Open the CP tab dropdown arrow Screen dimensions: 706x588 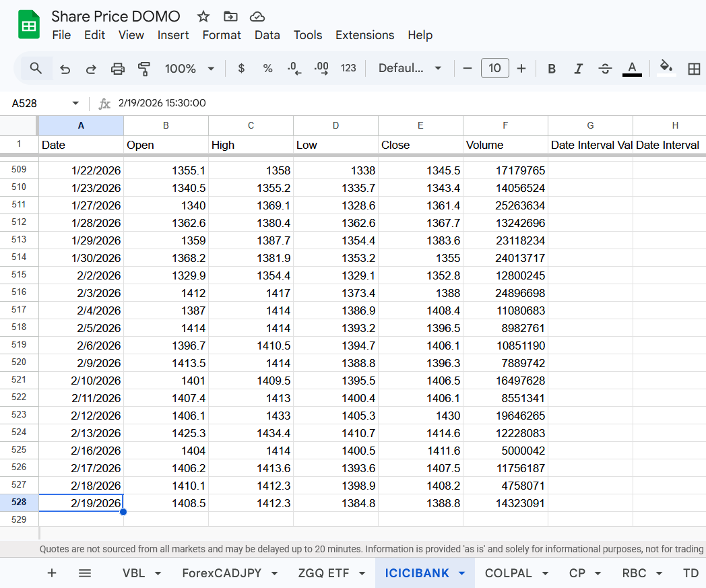(x=598, y=573)
